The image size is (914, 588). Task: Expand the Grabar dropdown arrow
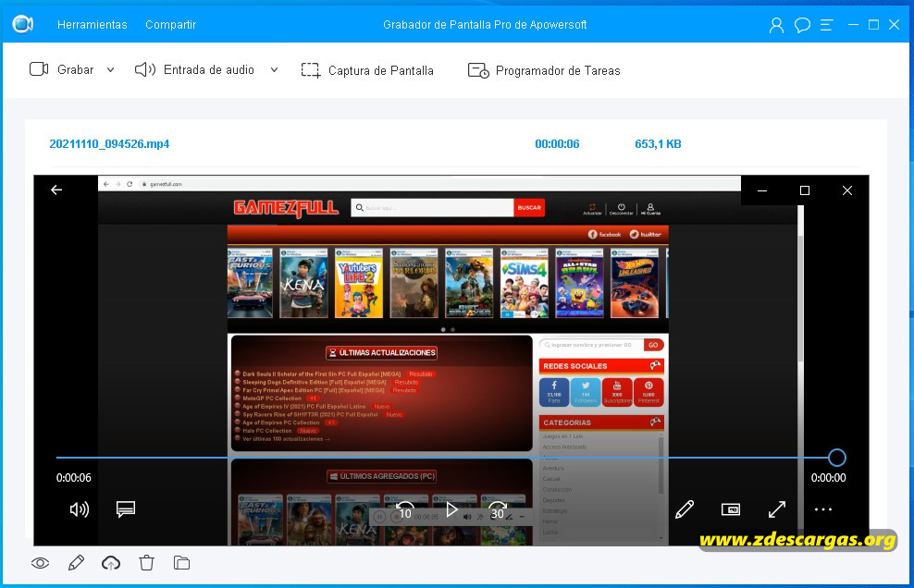pos(110,70)
